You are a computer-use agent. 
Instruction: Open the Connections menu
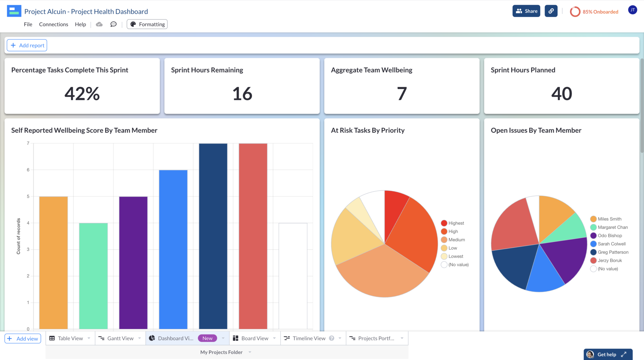pyautogui.click(x=53, y=24)
